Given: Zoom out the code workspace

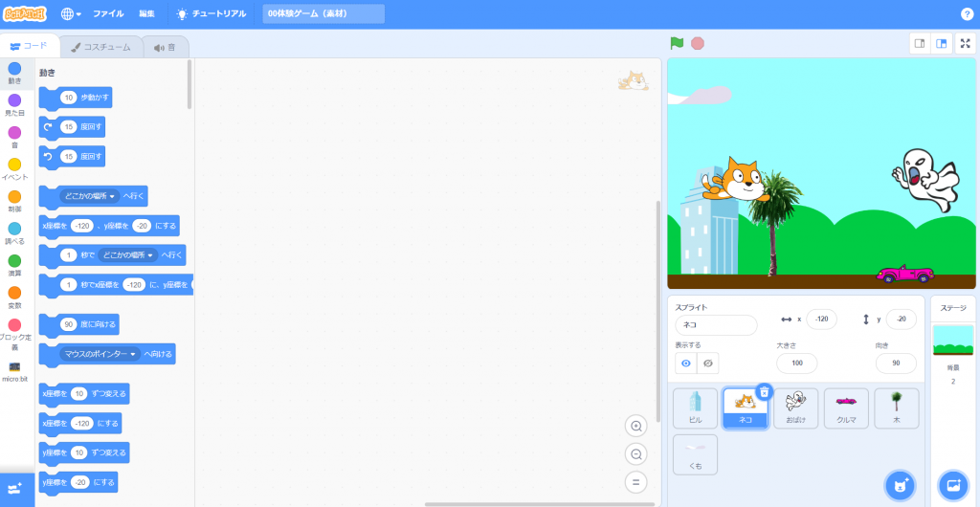Looking at the screenshot, I should pos(636,454).
